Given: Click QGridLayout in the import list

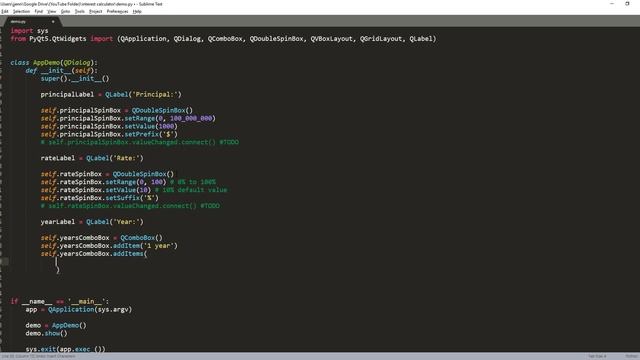Looking at the screenshot, I should [381, 39].
